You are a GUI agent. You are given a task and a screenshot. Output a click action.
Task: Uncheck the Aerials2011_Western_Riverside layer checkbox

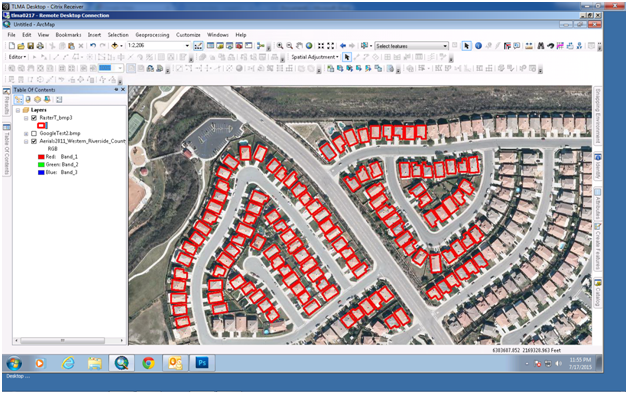coord(34,141)
